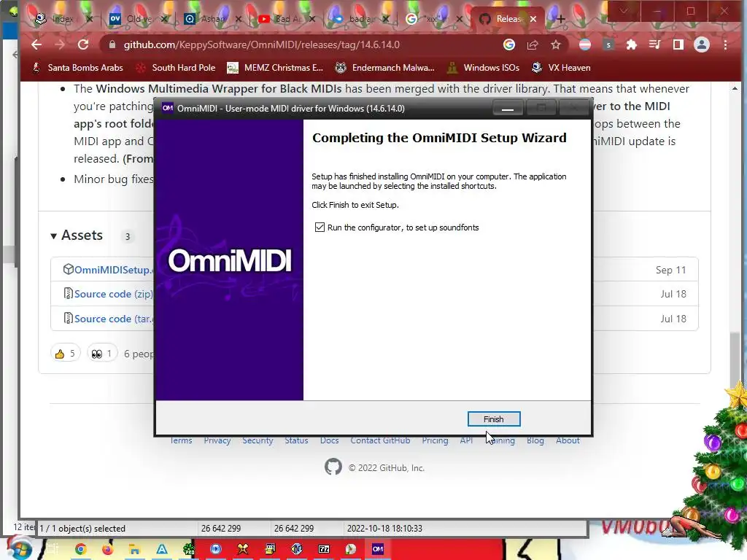Screen dimensions: 747x560
Task: Click the page vertical scrollbar thumb
Action: pos(735,359)
